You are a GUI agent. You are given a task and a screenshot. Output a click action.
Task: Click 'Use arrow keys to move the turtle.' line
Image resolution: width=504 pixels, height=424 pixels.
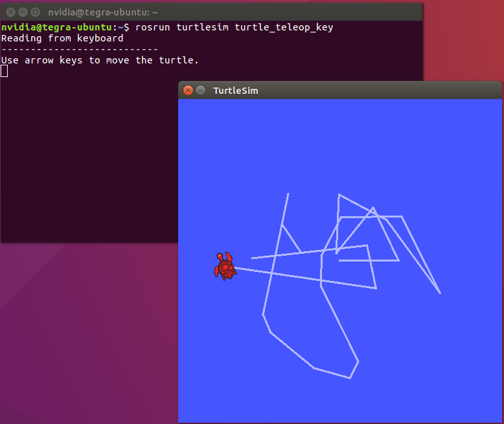tap(100, 60)
